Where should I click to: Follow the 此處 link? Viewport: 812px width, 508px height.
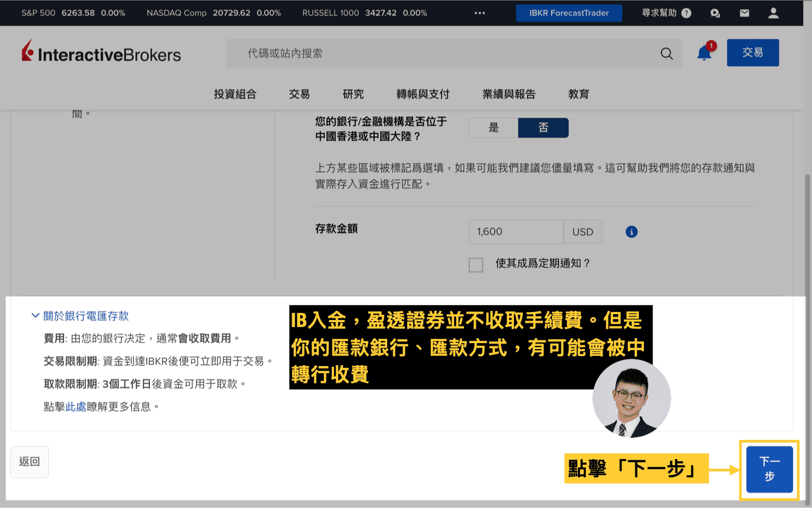click(76, 407)
